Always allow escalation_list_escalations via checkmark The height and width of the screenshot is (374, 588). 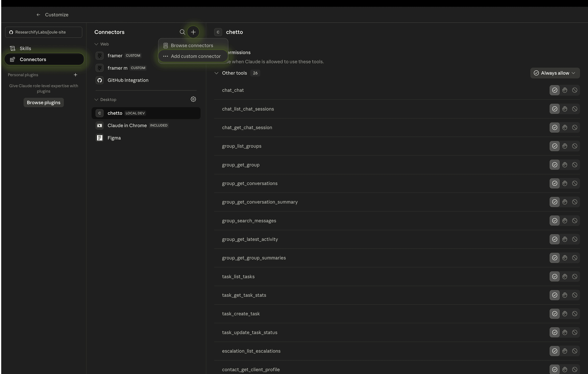click(x=555, y=351)
